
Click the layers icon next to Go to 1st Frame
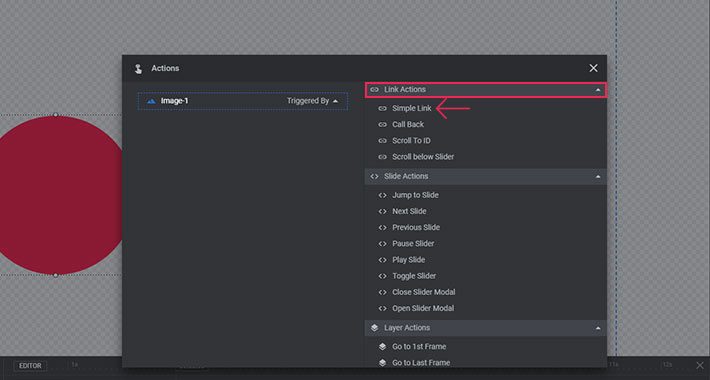click(x=383, y=346)
